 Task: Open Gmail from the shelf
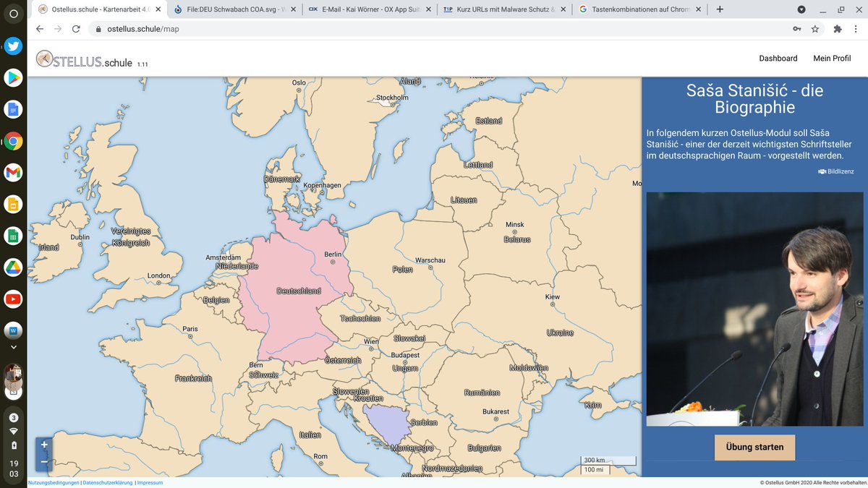pos(13,173)
